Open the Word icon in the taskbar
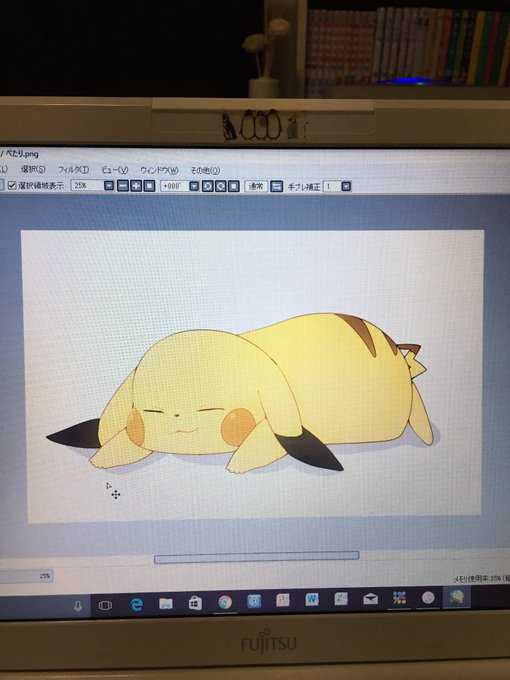The height and width of the screenshot is (680, 510). 312,599
